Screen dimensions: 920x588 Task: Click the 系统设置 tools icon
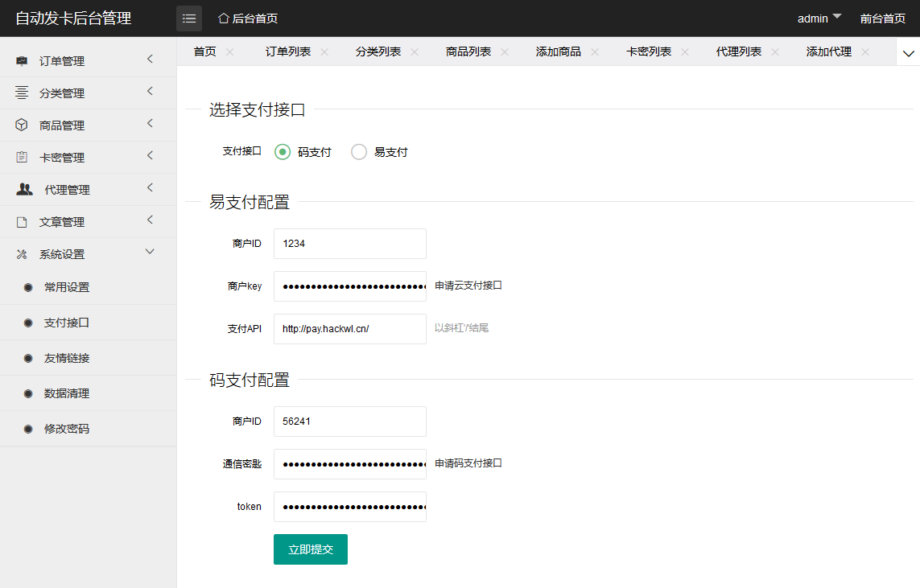pos(22,254)
